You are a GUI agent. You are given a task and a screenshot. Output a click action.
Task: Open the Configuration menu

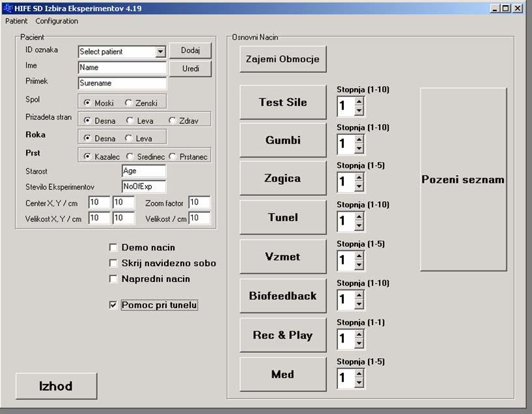57,21
